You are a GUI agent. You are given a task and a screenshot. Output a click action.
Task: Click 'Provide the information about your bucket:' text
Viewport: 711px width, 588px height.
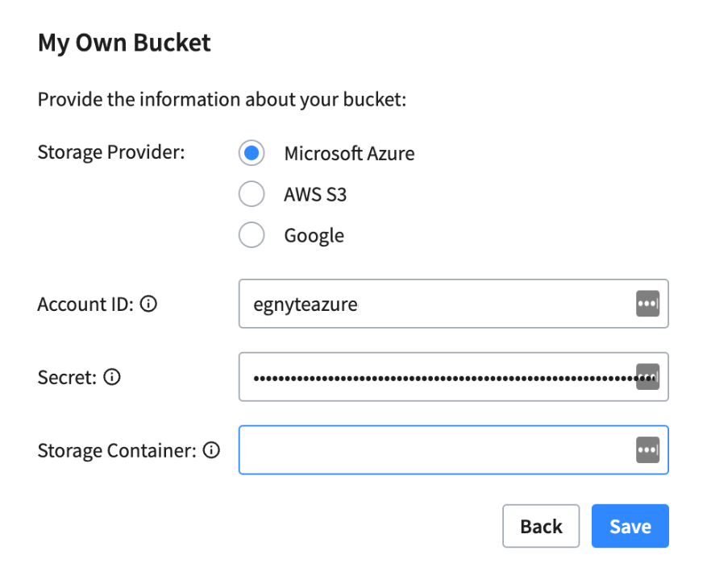222,100
